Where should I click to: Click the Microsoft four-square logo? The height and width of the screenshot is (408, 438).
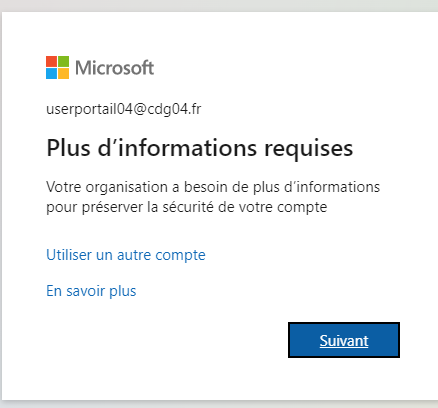coord(57,67)
